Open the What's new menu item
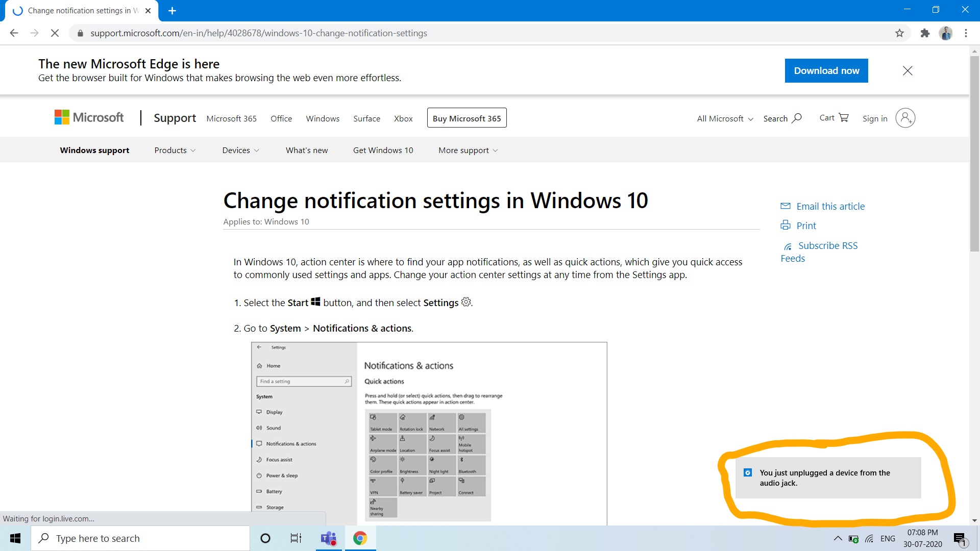 (x=307, y=150)
